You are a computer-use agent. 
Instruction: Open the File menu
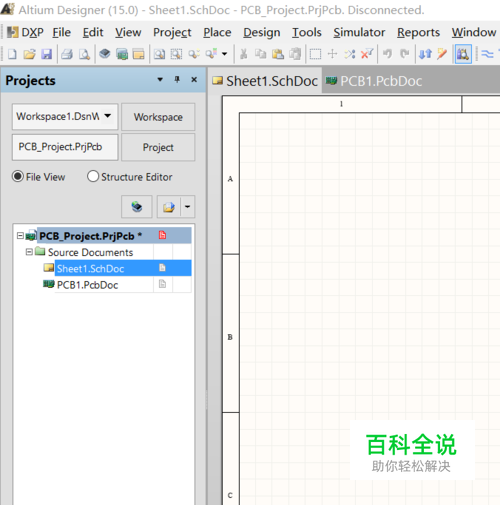pyautogui.click(x=62, y=32)
